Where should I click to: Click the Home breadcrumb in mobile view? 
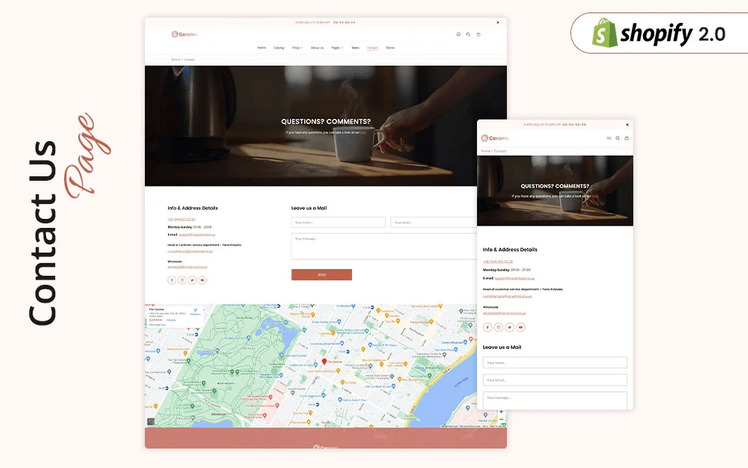tap(486, 151)
